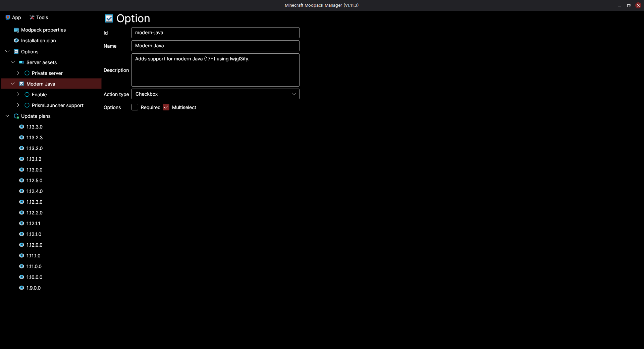
Task: Open the Action type dropdown
Action: [215, 94]
